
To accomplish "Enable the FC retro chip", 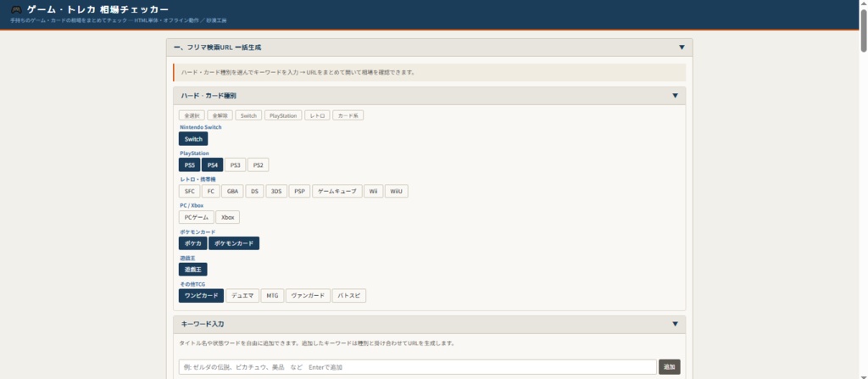I will 211,191.
